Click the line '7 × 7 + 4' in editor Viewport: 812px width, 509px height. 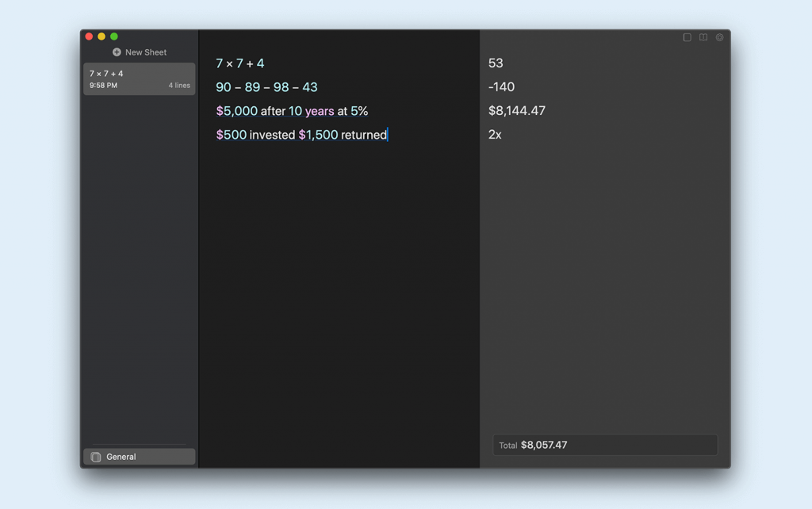coord(239,63)
